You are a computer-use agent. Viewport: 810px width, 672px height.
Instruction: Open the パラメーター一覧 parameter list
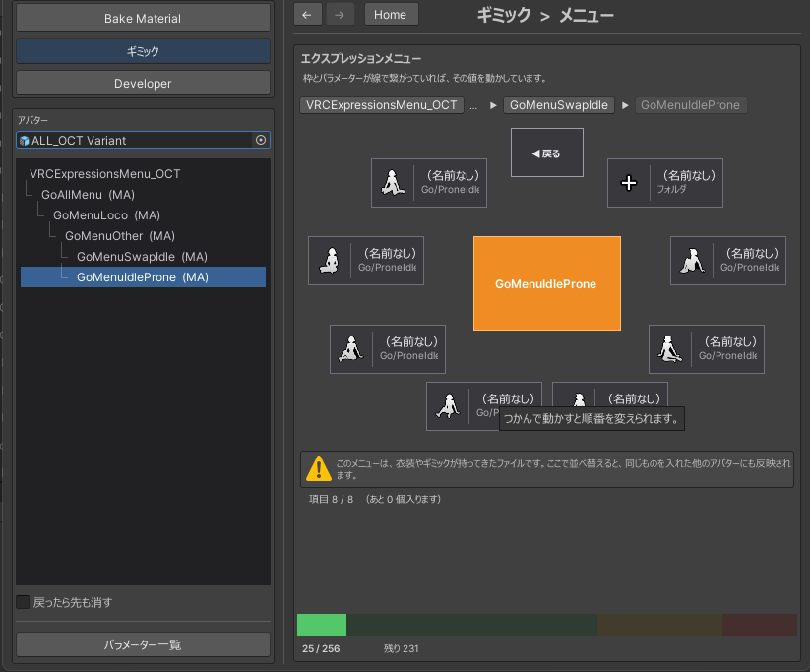coord(143,644)
